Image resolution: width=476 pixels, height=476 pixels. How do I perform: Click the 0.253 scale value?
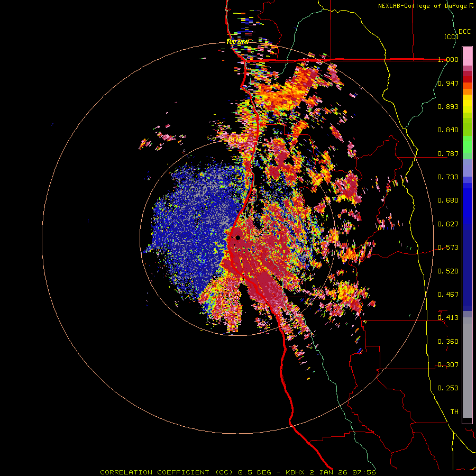point(448,388)
